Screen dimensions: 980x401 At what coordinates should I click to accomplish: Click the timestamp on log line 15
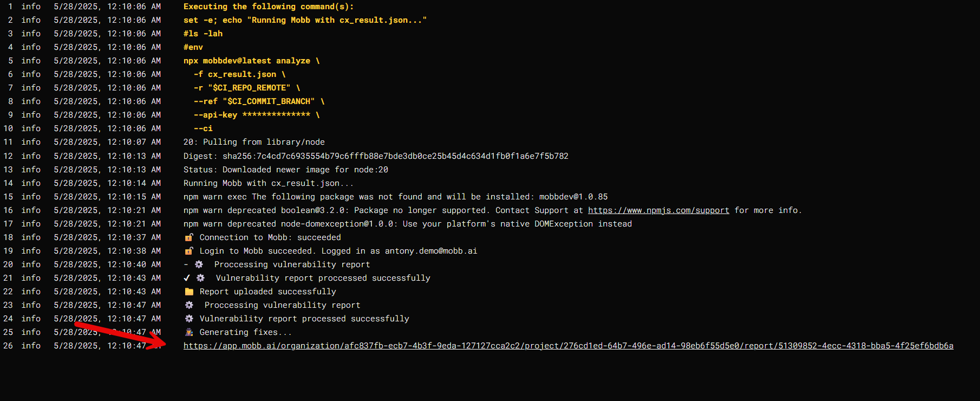[x=107, y=197]
